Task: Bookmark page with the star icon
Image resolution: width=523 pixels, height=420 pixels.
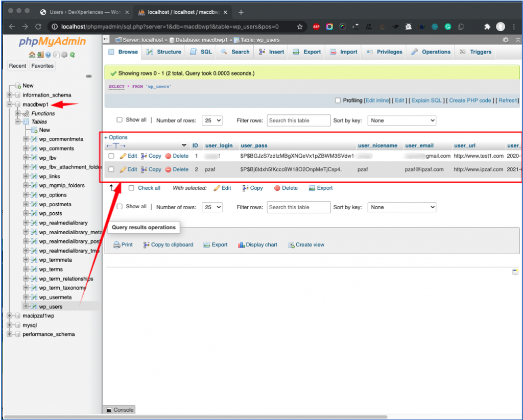Action: (299, 27)
